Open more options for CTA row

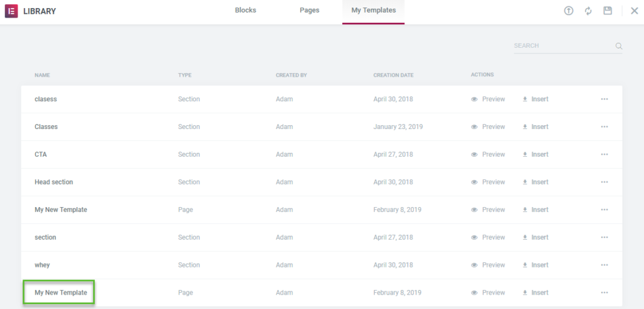(604, 154)
